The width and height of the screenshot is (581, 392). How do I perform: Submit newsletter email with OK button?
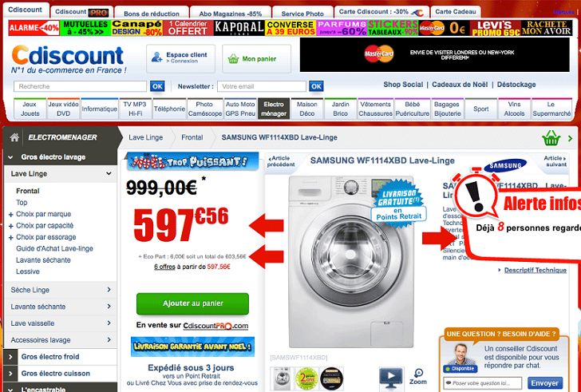pyautogui.click(x=316, y=86)
